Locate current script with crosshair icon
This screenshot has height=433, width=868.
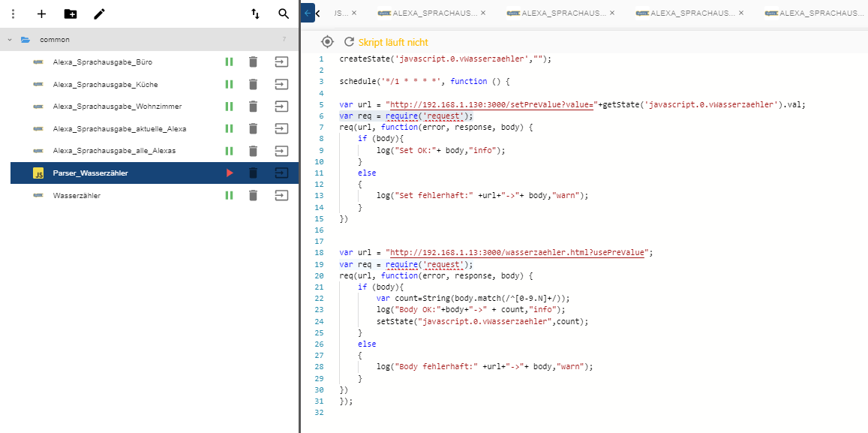[327, 42]
